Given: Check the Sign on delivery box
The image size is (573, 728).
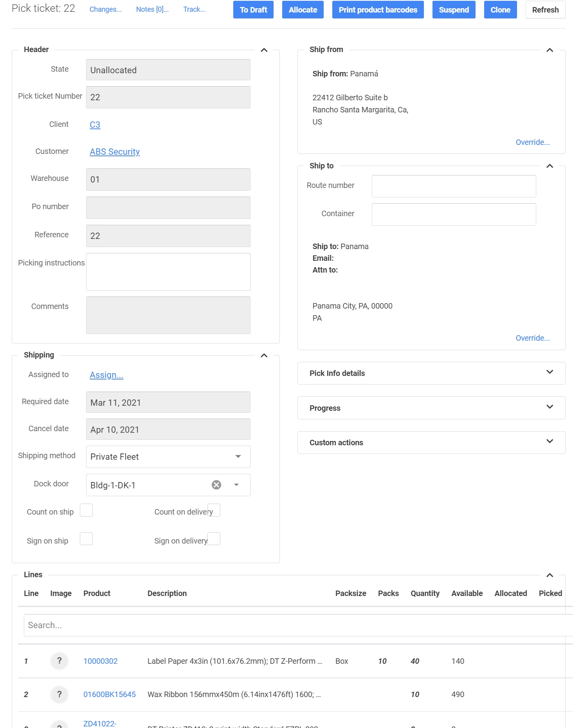Looking at the screenshot, I should point(214,539).
